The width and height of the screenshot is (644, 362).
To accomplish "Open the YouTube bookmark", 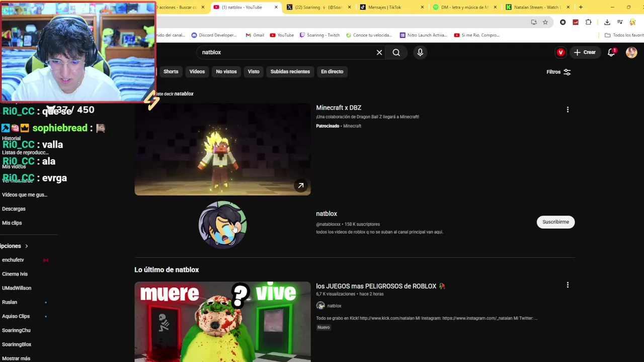I will [x=282, y=35].
